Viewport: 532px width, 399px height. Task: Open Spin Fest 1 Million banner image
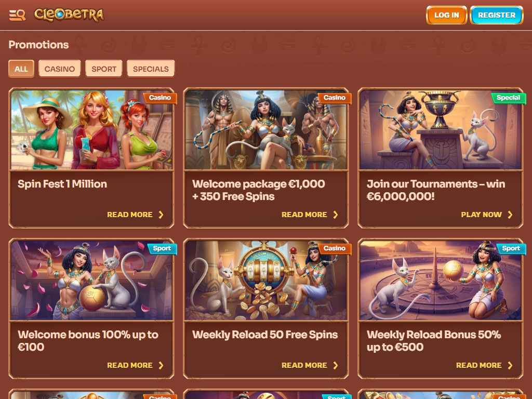click(91, 129)
